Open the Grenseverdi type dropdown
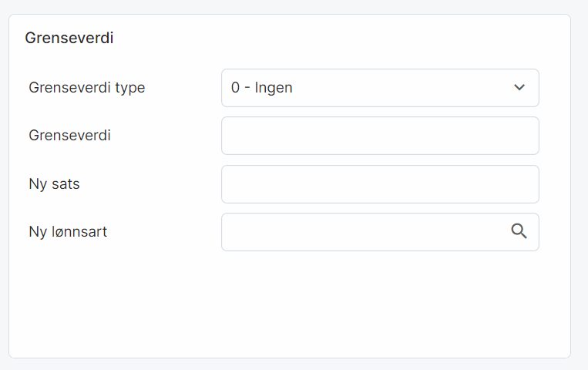Viewport: 588px width, 370px height. 379,88
